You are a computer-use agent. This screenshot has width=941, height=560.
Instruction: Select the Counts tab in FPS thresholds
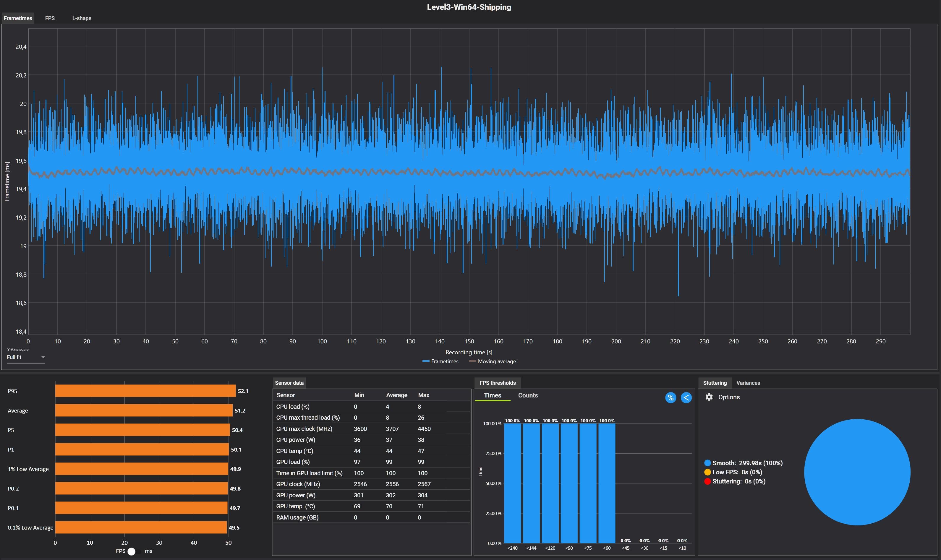click(x=528, y=395)
